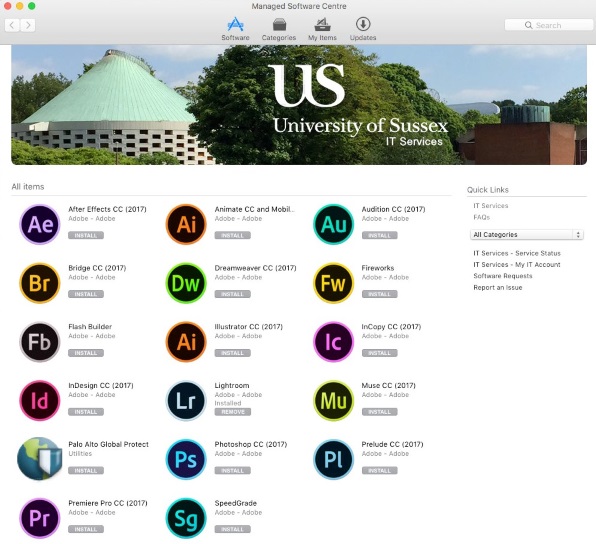The image size is (596, 544).
Task: Install Flash Builder
Action: point(86,353)
